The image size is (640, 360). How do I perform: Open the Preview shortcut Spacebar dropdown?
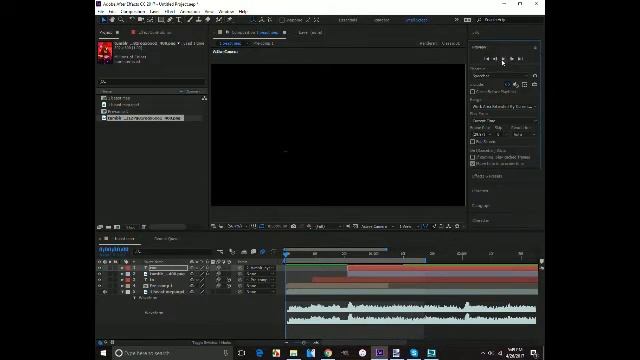(500, 76)
